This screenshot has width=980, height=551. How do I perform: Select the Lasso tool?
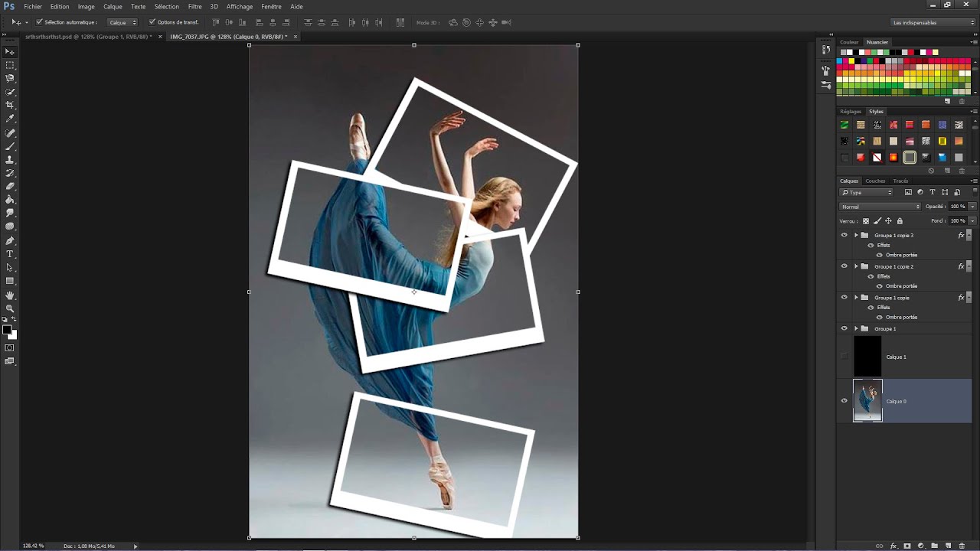point(10,78)
